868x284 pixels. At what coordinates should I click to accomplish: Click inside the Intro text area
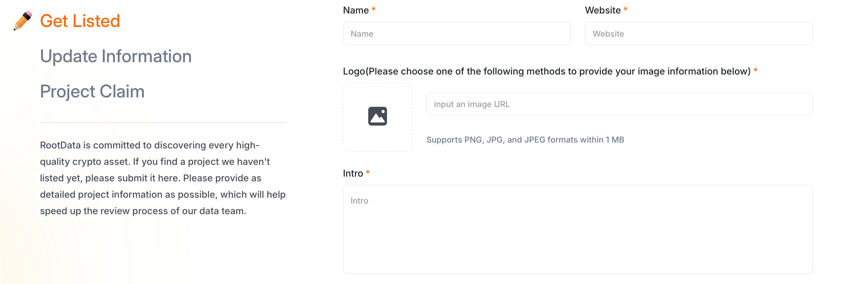(x=577, y=229)
